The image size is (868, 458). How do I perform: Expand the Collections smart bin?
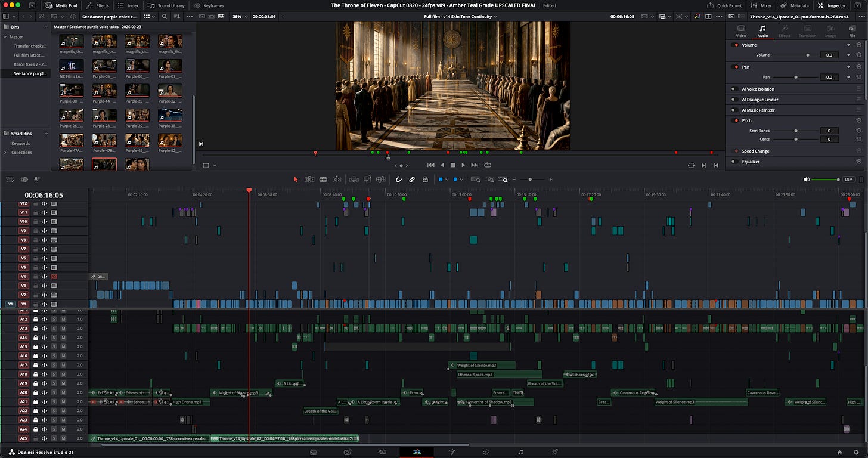pyautogui.click(x=5, y=152)
